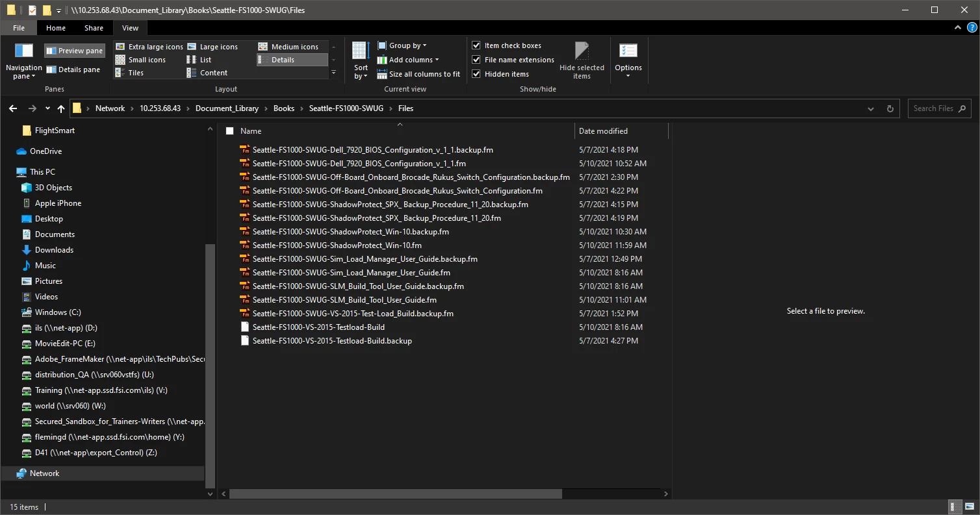Click Document_Library in the address breadcrumb

click(x=227, y=108)
